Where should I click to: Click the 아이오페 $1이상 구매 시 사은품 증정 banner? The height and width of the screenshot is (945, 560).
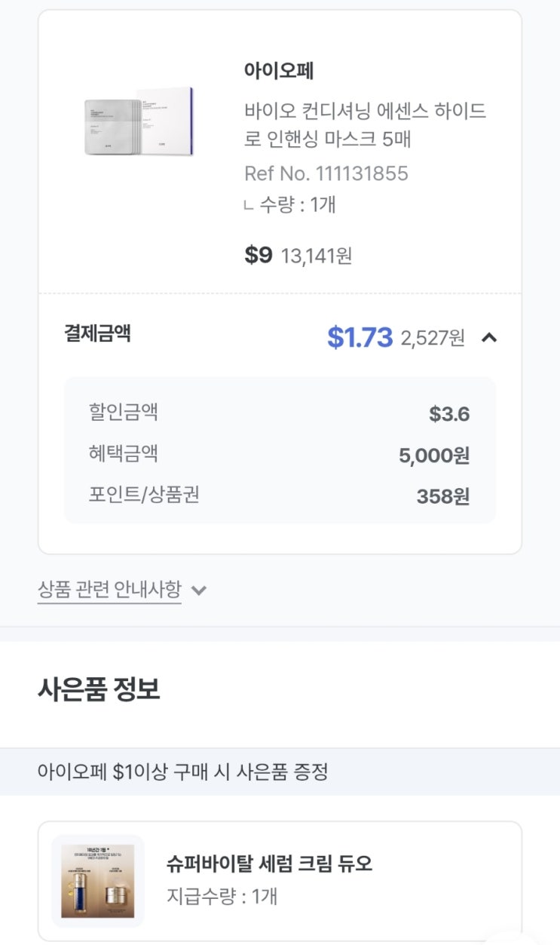[183, 772]
